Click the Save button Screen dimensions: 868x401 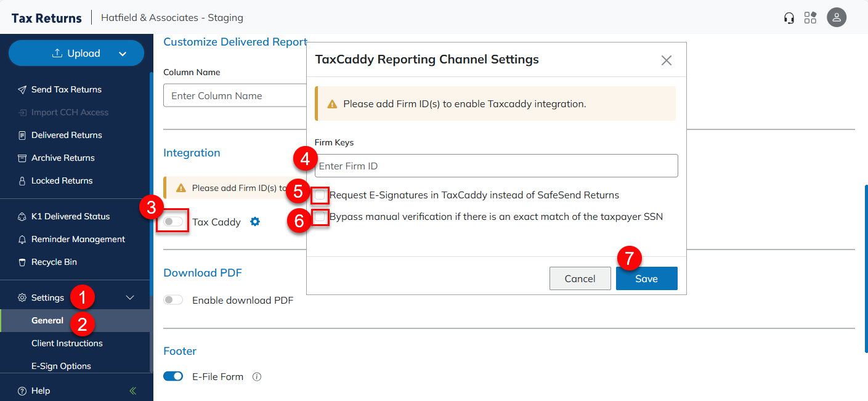646,278
